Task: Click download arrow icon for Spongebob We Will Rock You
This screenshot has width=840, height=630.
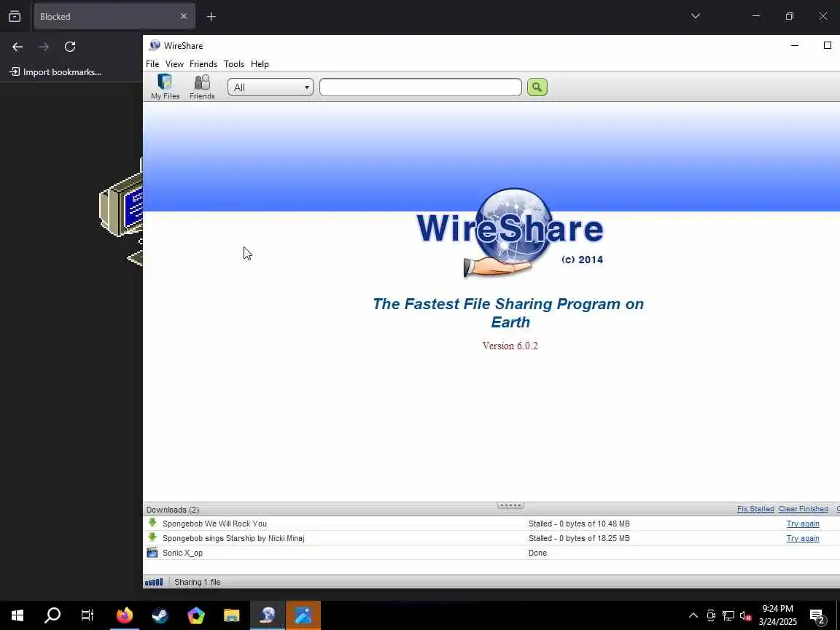Action: click(x=152, y=523)
